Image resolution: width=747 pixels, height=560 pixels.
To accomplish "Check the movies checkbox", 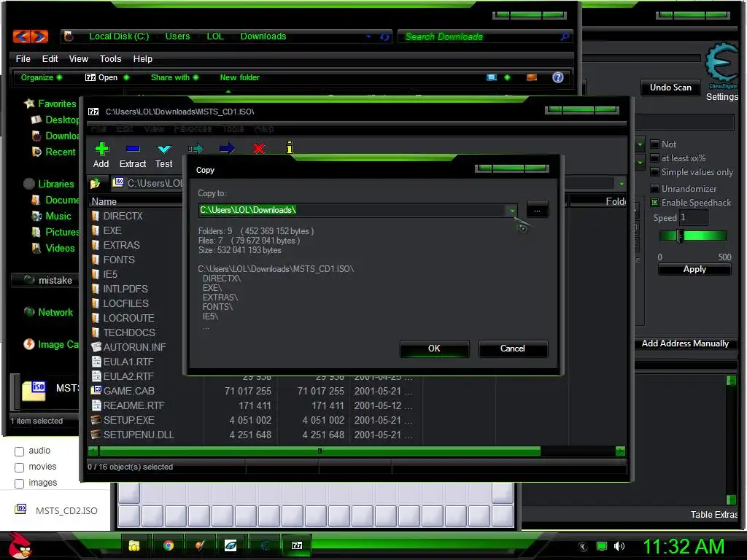I will click(x=19, y=467).
